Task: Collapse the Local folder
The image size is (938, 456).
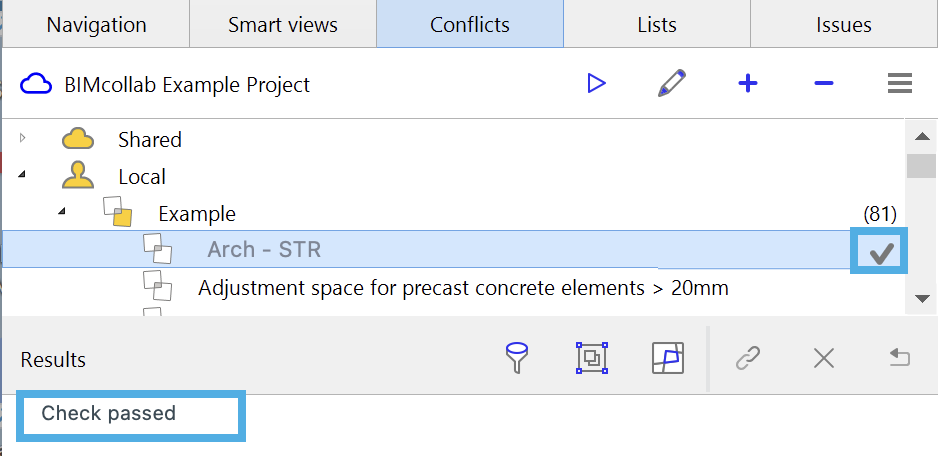Action: (23, 176)
